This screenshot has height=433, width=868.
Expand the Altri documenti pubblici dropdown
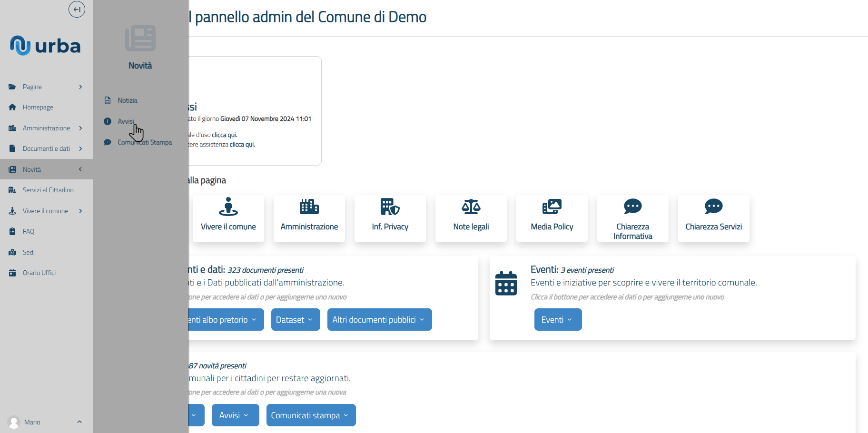click(x=379, y=320)
